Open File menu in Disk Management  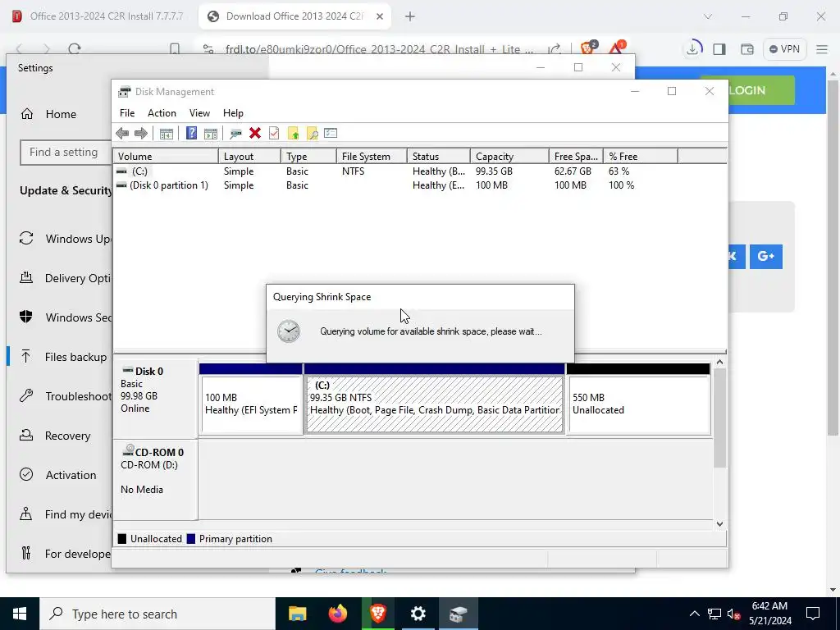click(x=127, y=113)
